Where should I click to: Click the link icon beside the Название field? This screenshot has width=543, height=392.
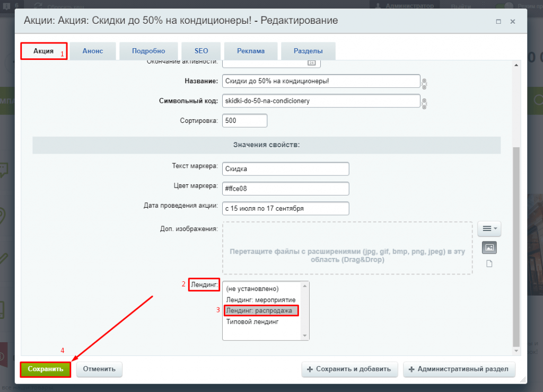pos(424,82)
